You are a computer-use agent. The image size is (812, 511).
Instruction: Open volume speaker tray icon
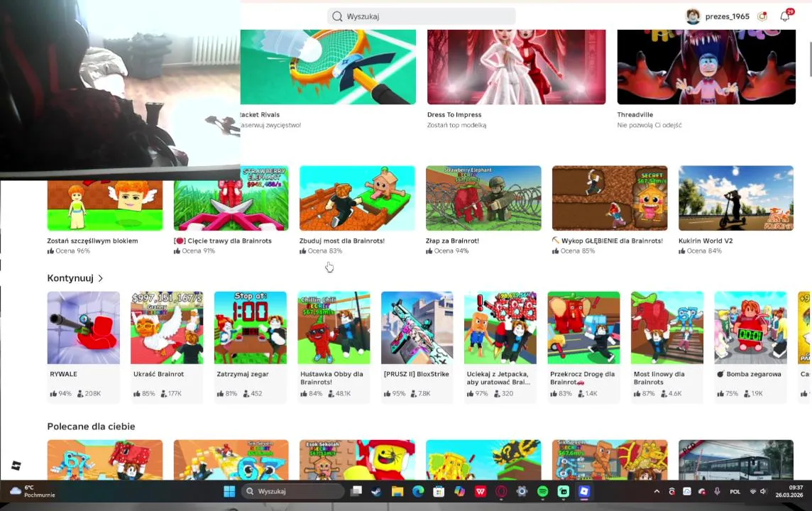point(763,491)
